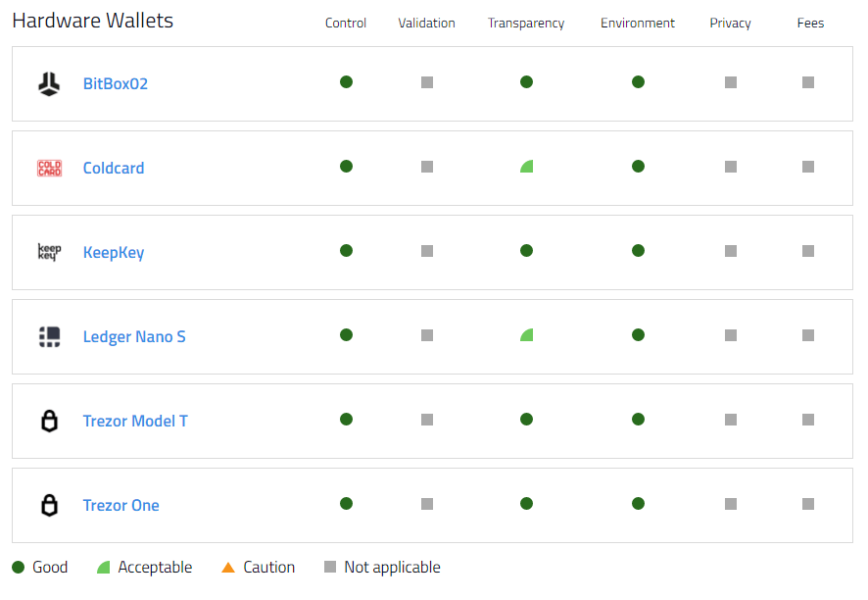Click the Trezor One lock icon
The height and width of the screenshot is (600, 868).
click(x=49, y=505)
